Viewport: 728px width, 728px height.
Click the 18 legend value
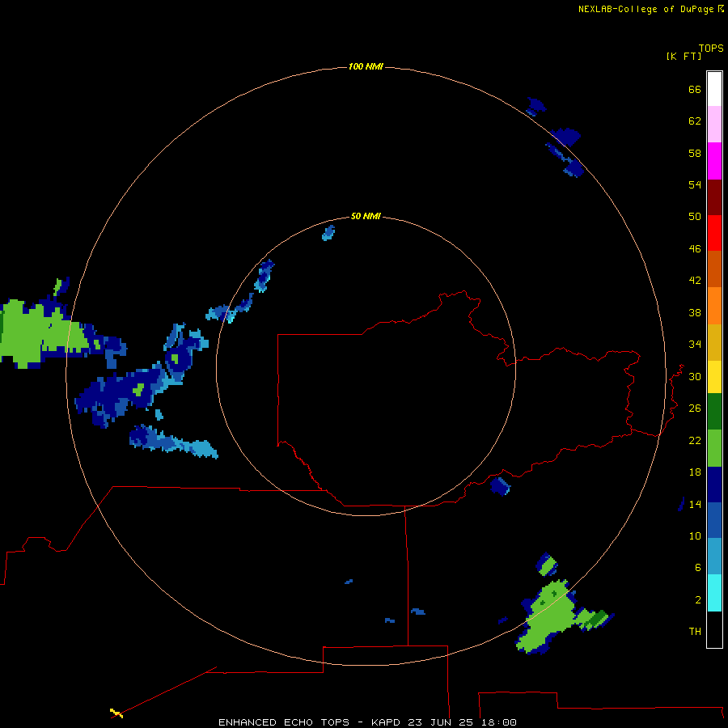coord(695,472)
